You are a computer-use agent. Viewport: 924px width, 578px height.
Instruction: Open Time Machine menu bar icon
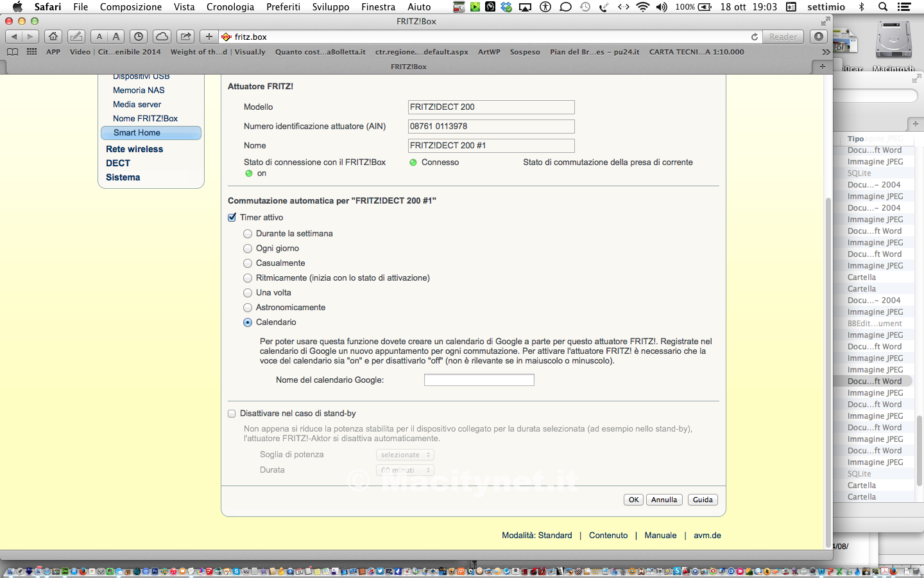tap(585, 7)
